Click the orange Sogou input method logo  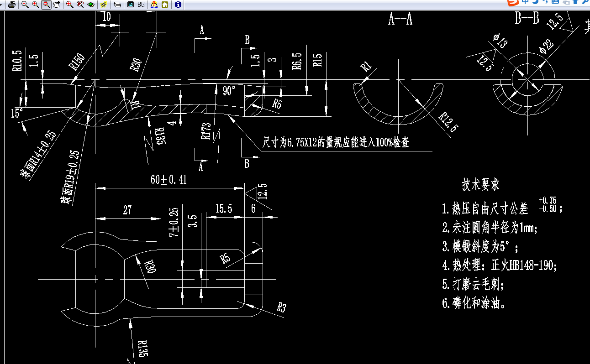pyautogui.click(x=513, y=2)
